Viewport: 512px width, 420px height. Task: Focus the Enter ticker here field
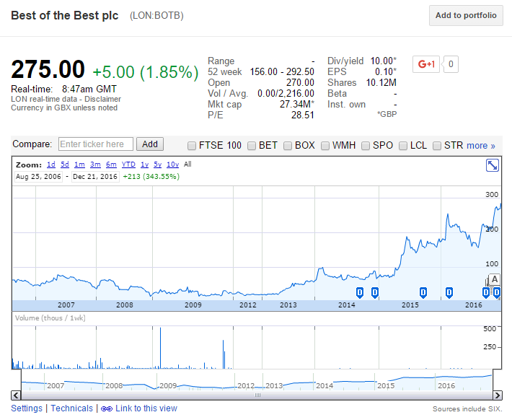[x=96, y=144]
